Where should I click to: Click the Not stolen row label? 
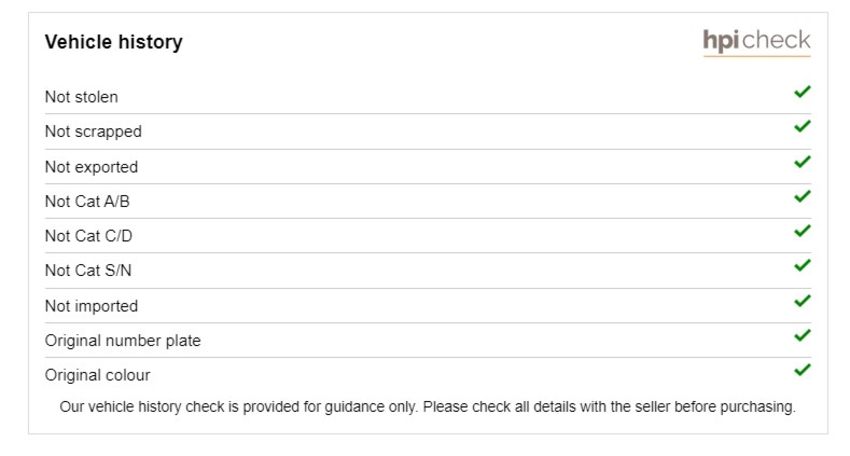[81, 97]
